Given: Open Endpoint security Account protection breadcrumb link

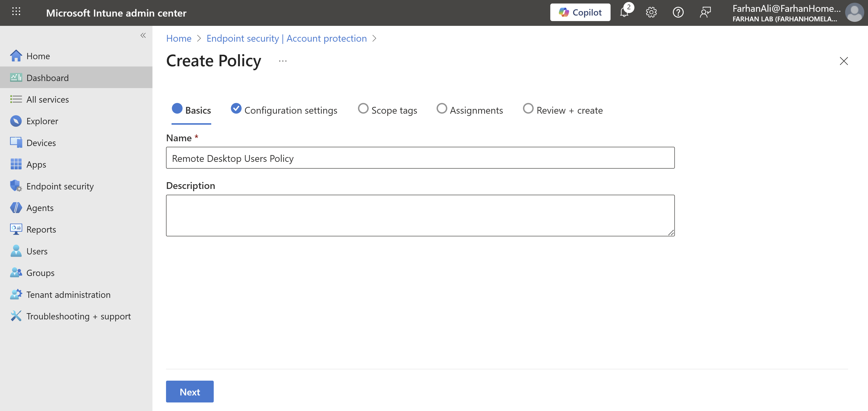Looking at the screenshot, I should point(286,38).
